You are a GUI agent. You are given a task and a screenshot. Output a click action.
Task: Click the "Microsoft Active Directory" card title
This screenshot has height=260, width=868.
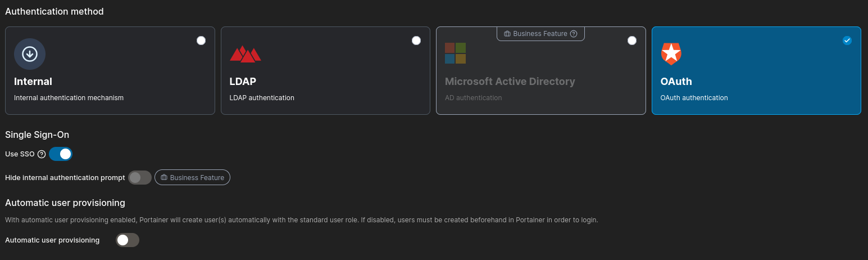pyautogui.click(x=510, y=82)
